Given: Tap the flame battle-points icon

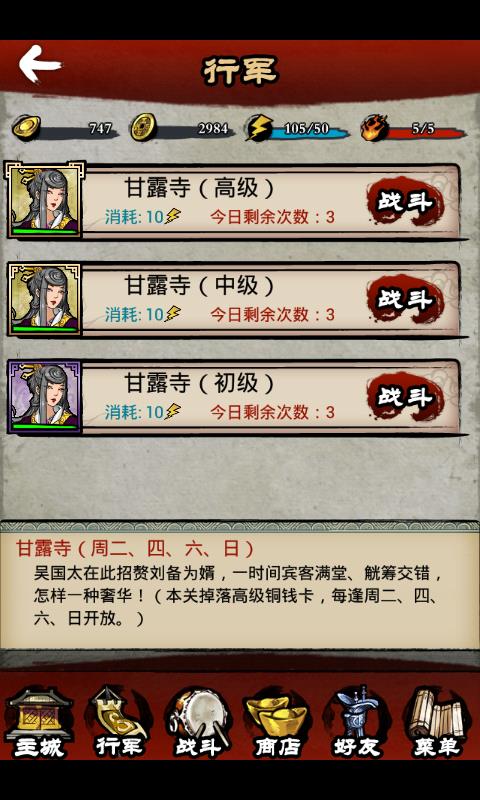Looking at the screenshot, I should [x=375, y=128].
